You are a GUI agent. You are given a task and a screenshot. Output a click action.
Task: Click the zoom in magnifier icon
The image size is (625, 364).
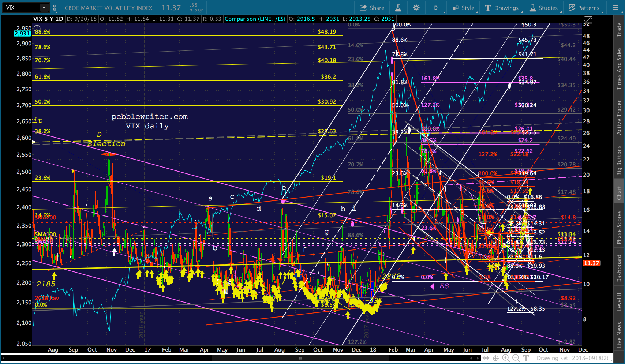tap(506, 358)
